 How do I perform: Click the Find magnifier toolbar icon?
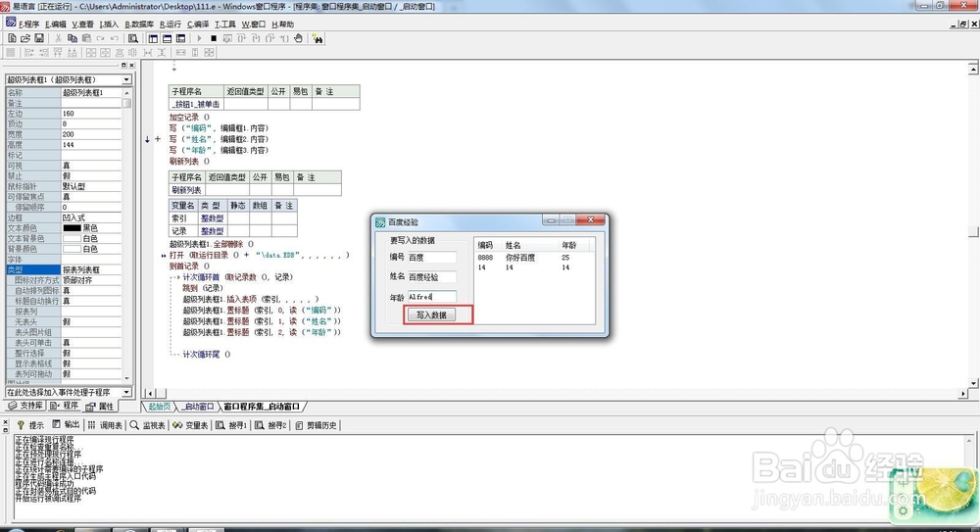133,38
